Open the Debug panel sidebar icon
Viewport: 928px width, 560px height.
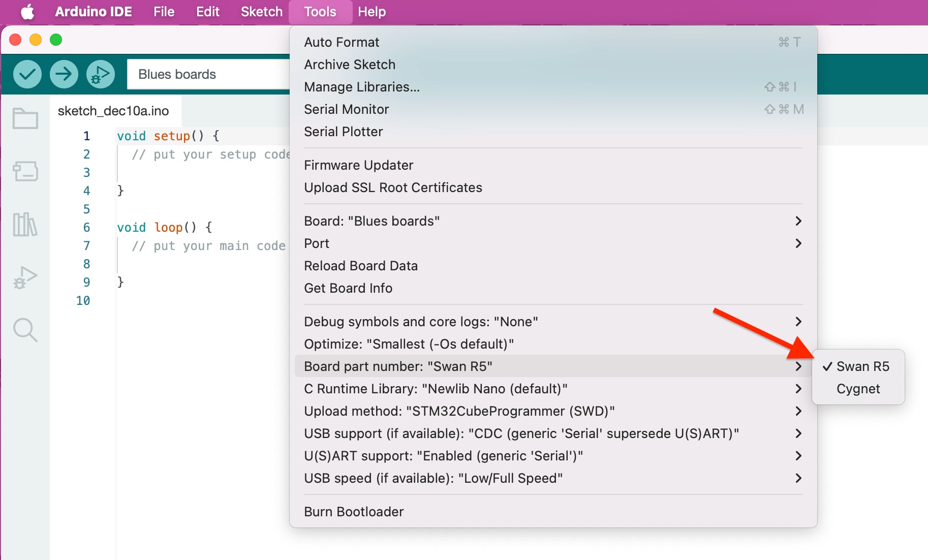[x=25, y=277]
